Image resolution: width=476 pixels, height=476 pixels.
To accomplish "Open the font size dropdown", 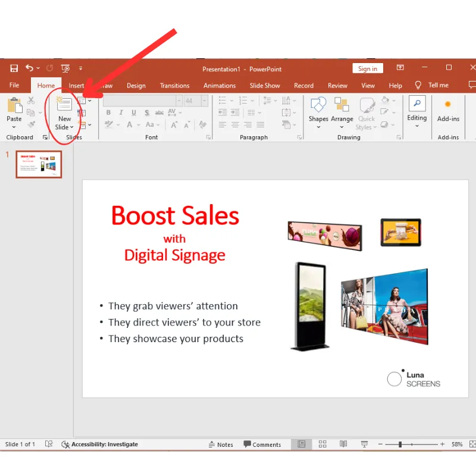I will 204,101.
